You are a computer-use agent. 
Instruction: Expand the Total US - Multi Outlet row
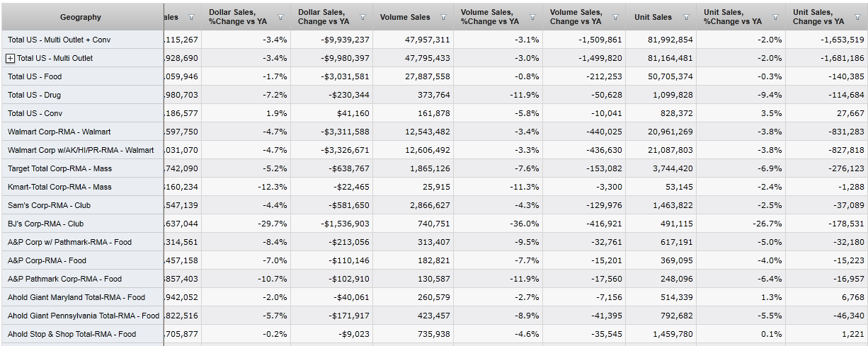tap(10, 58)
